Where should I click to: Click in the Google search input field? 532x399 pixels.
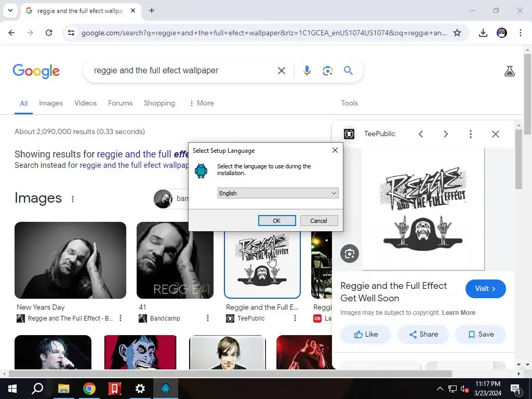pyautogui.click(x=183, y=71)
